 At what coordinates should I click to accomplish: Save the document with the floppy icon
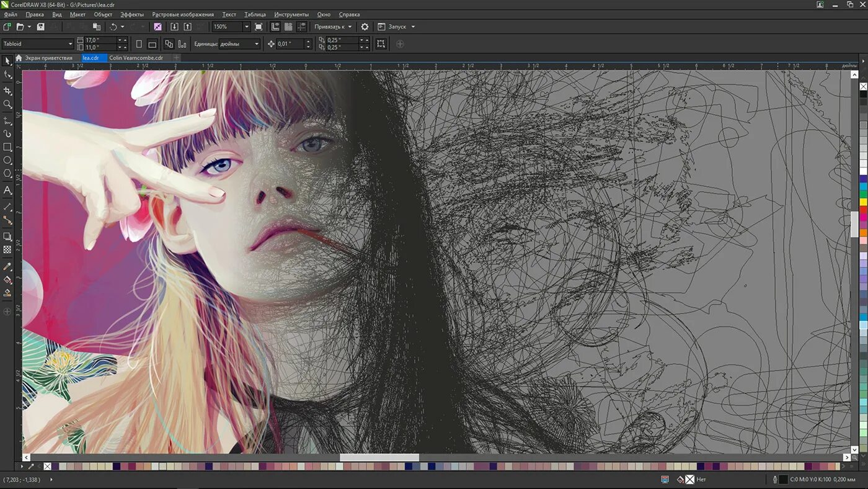pos(40,27)
